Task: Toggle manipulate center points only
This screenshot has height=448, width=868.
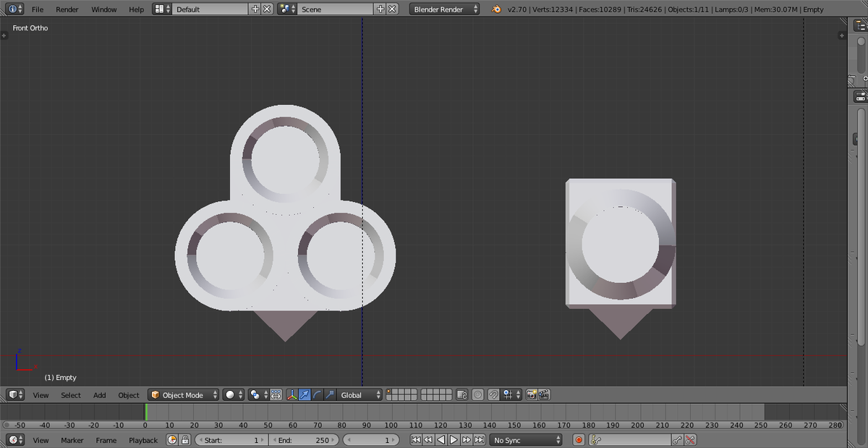Action: [x=276, y=395]
